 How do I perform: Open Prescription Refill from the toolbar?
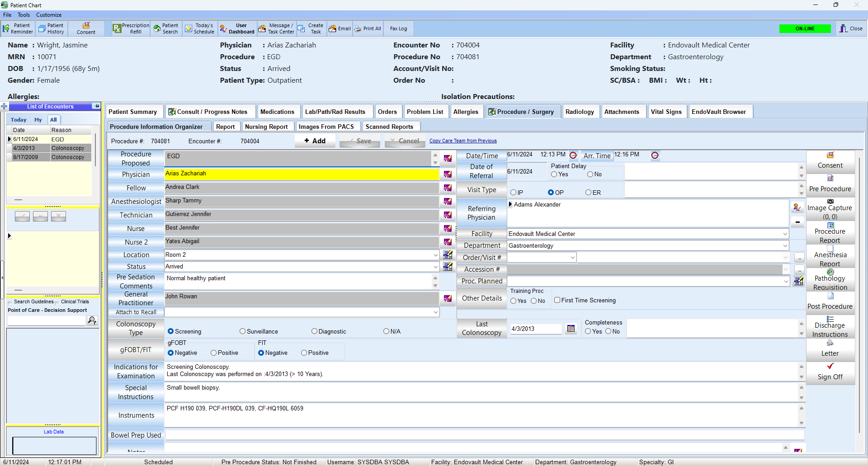[131, 28]
